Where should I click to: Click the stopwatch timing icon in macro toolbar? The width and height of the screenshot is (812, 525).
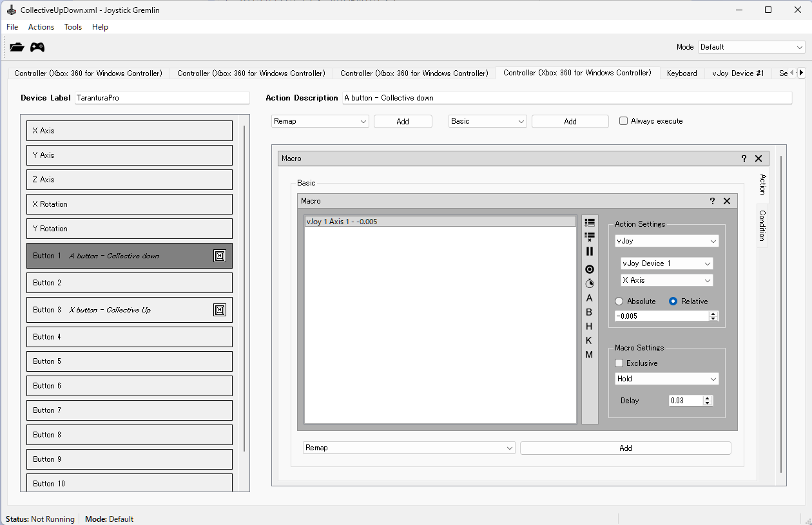coord(589,283)
